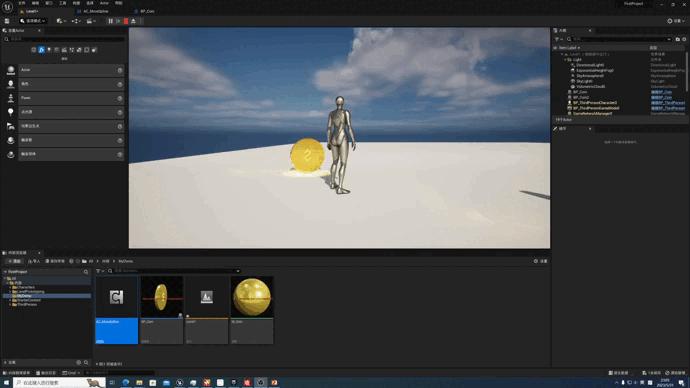Click the Import button in Content Browser
Viewport: 690px width, 388px height.
[x=34, y=261]
